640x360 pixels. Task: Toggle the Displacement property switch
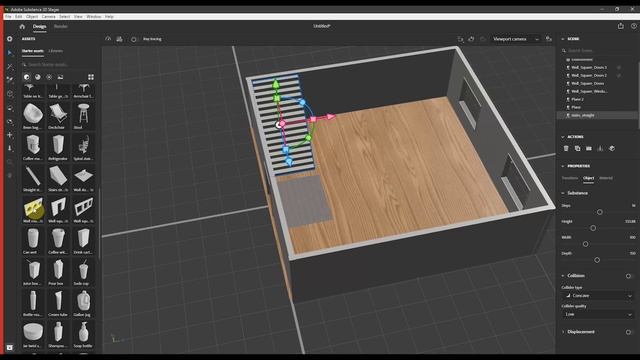pyautogui.click(x=628, y=332)
